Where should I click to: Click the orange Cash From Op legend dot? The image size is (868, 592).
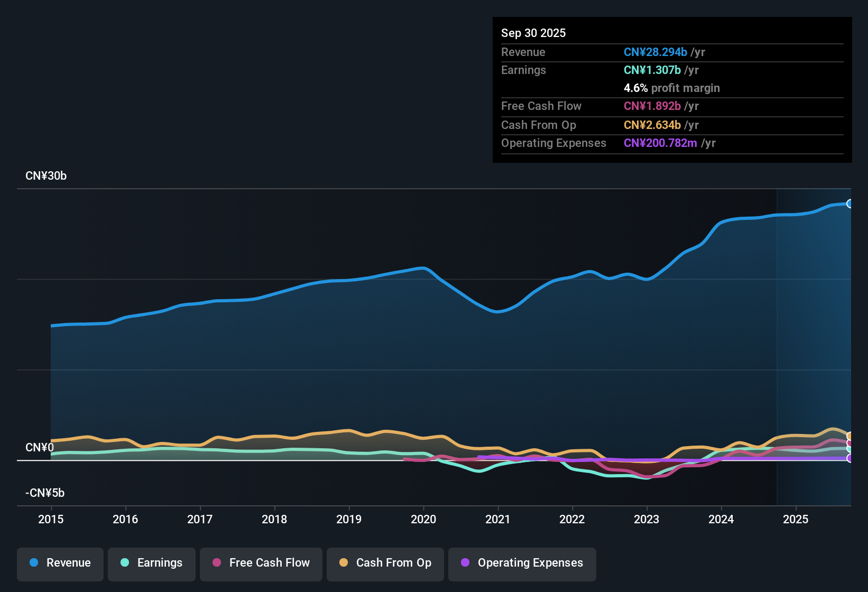[344, 563]
